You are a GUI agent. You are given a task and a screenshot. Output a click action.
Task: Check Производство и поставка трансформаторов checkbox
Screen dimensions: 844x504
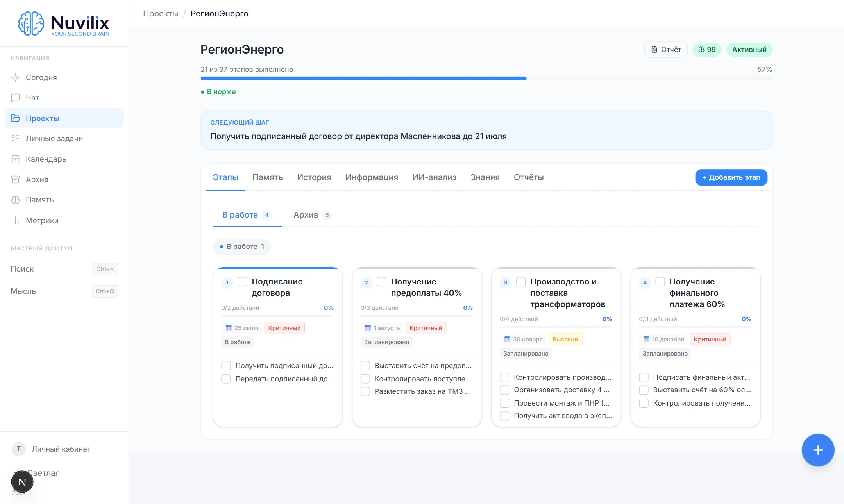[x=521, y=282]
